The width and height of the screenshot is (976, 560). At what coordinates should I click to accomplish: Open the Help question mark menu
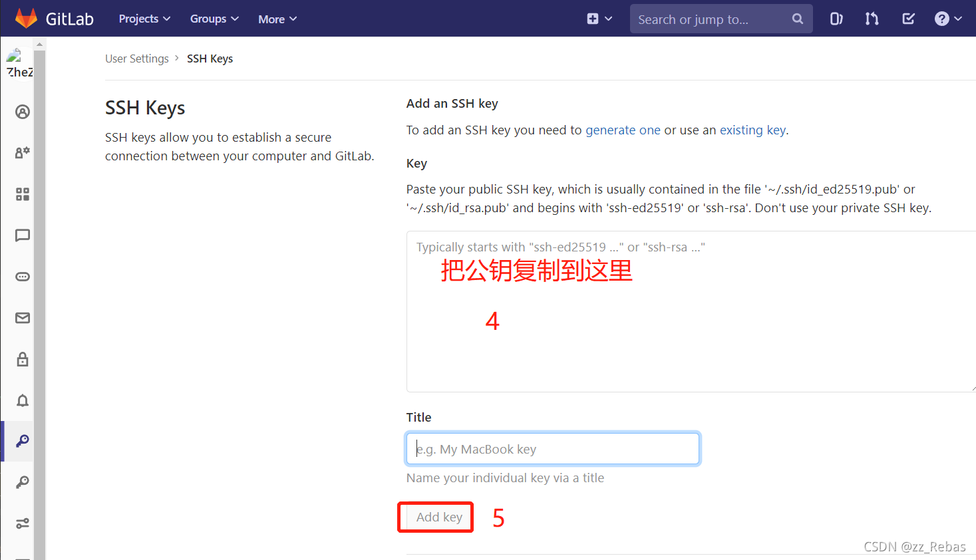point(948,19)
